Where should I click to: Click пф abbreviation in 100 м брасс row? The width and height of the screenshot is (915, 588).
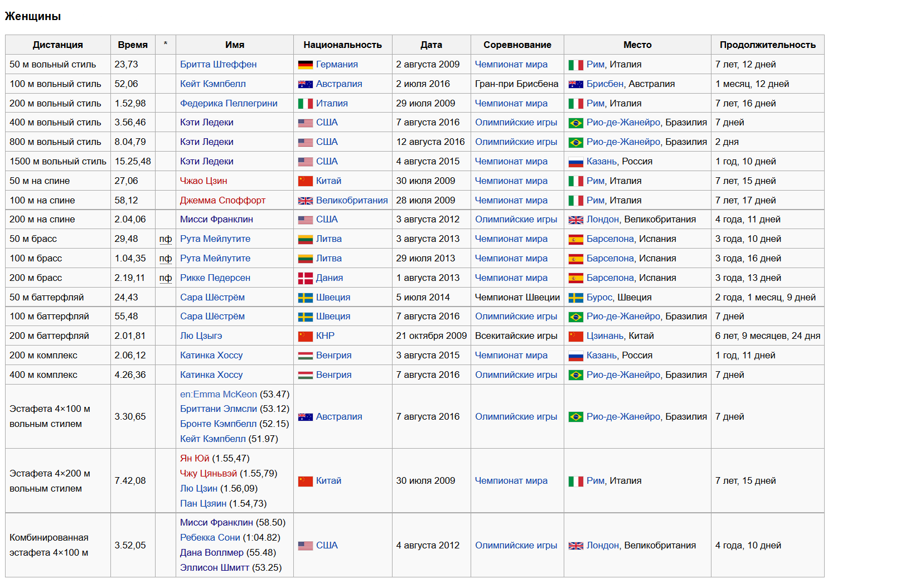point(166,259)
